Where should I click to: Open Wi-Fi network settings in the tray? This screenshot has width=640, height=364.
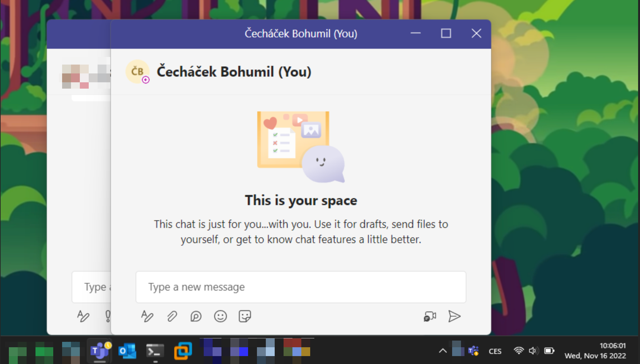tap(519, 351)
